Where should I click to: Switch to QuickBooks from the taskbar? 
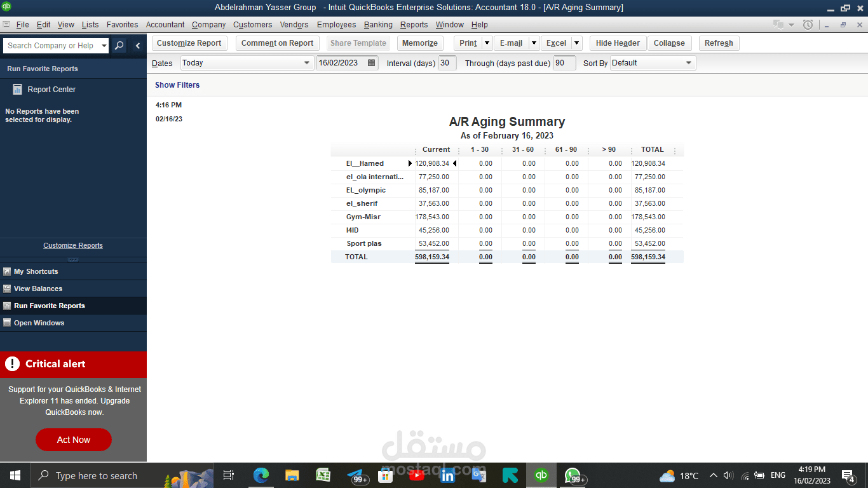point(541,475)
